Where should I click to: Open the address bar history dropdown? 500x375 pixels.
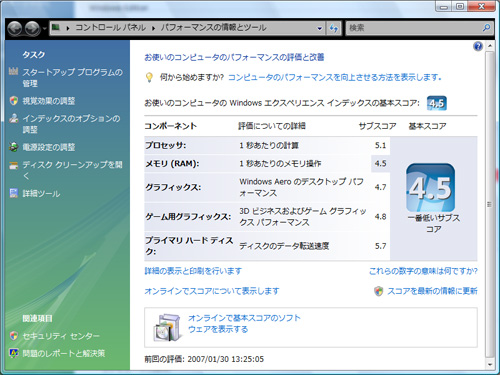tap(319, 28)
